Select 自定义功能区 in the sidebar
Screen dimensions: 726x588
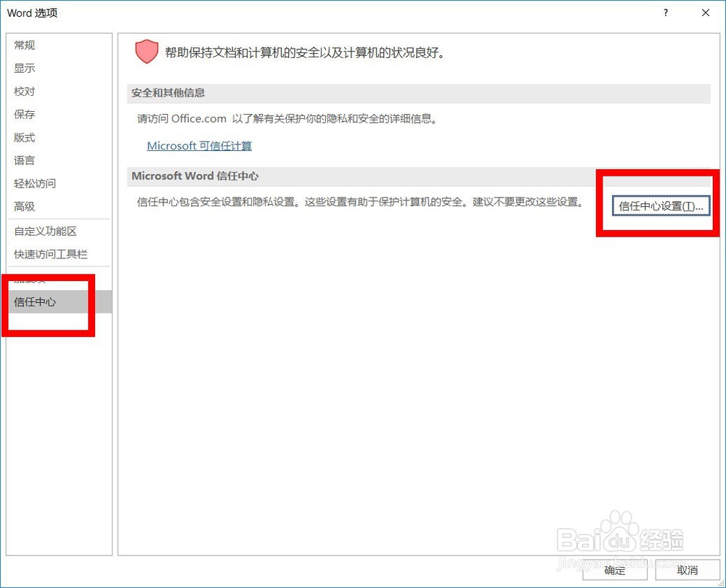[x=41, y=230]
